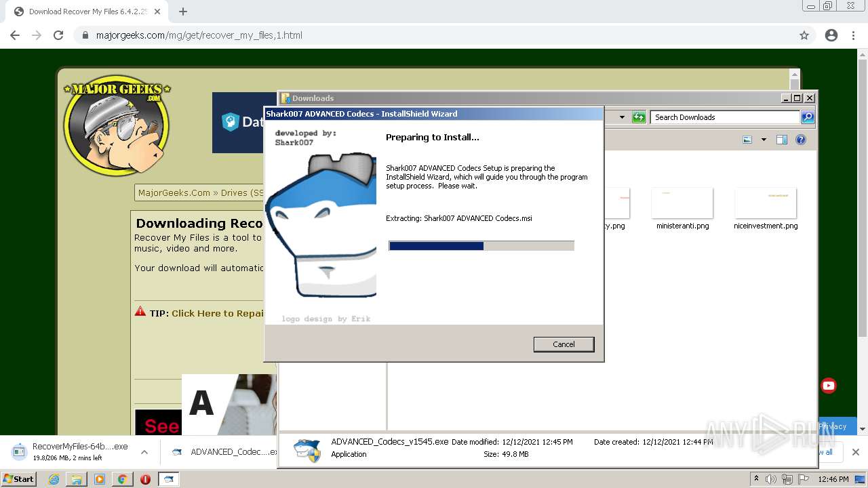Screen dimensions: 868x488
Task: Click the majorgeeks.com address bar
Action: [x=434, y=35]
